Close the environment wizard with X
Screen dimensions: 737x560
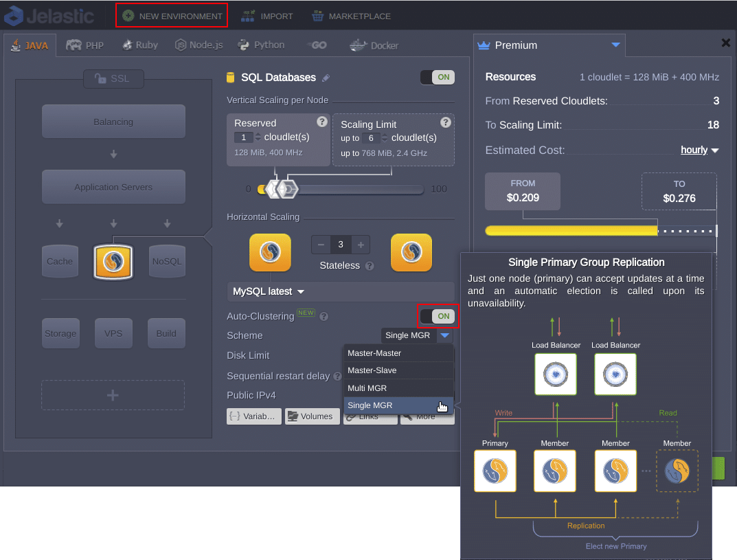click(x=725, y=43)
